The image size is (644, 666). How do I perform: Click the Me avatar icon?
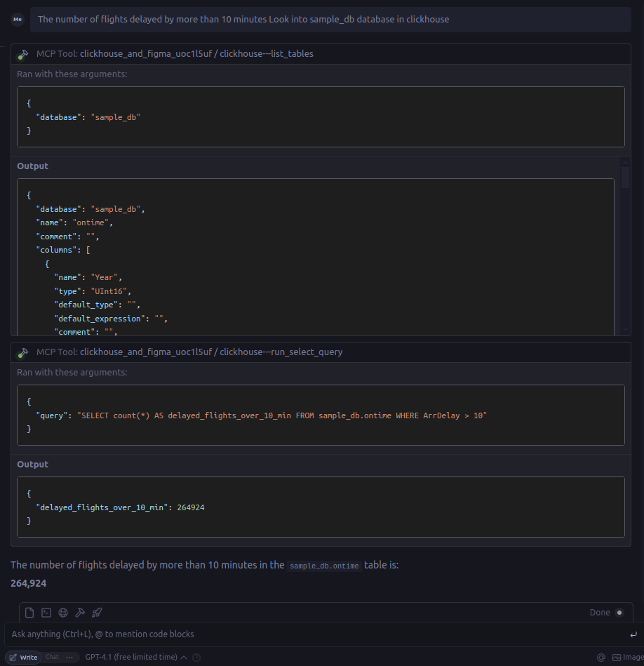18,20
